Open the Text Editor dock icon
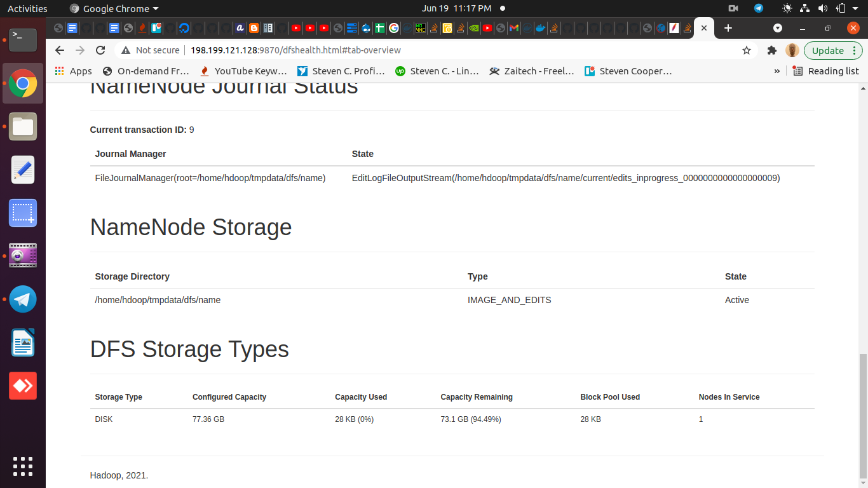 coord(23,170)
